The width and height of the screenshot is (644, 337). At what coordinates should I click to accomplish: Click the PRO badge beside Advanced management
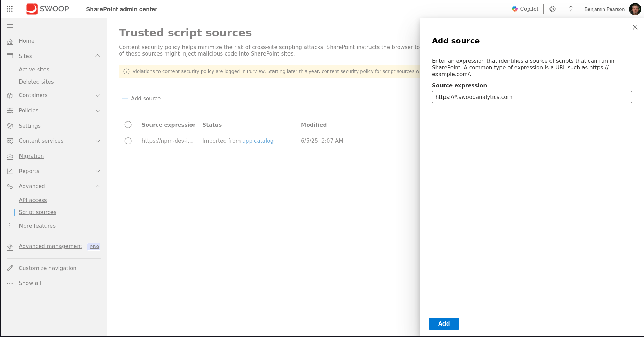point(95,247)
